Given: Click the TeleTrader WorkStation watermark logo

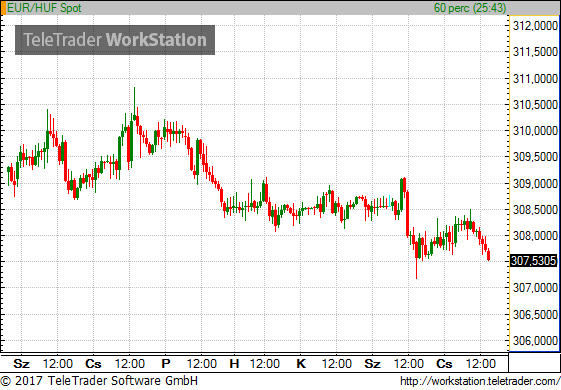Looking at the screenshot, I should click(x=115, y=40).
